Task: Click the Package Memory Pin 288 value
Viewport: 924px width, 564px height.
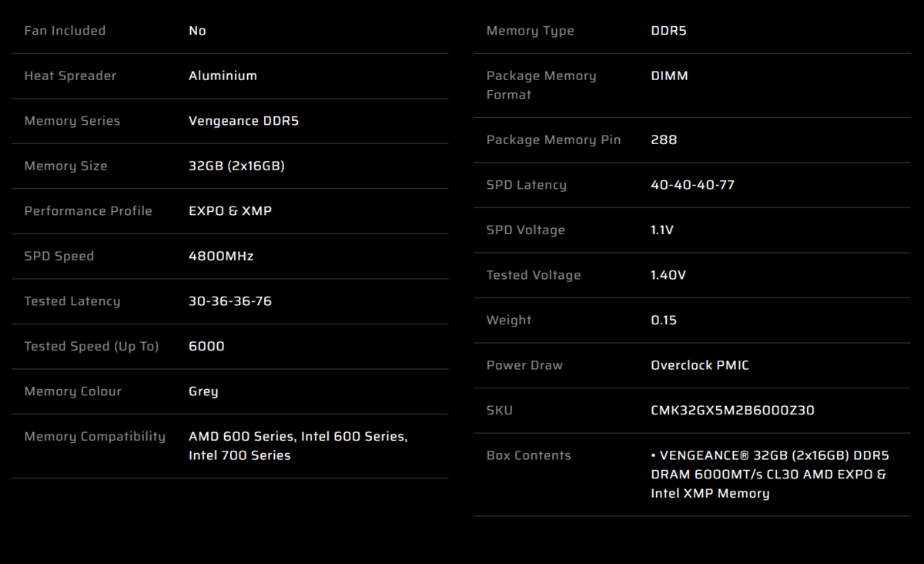Action: [x=664, y=139]
